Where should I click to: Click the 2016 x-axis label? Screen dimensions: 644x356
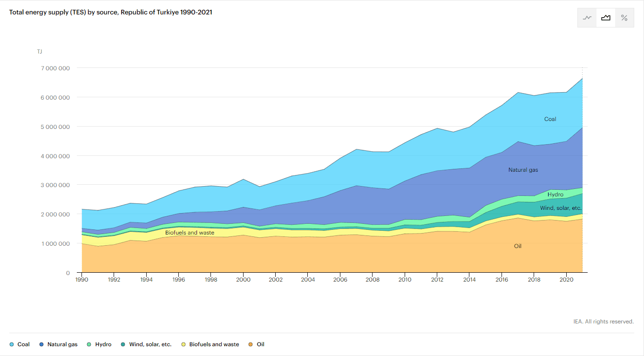point(502,280)
